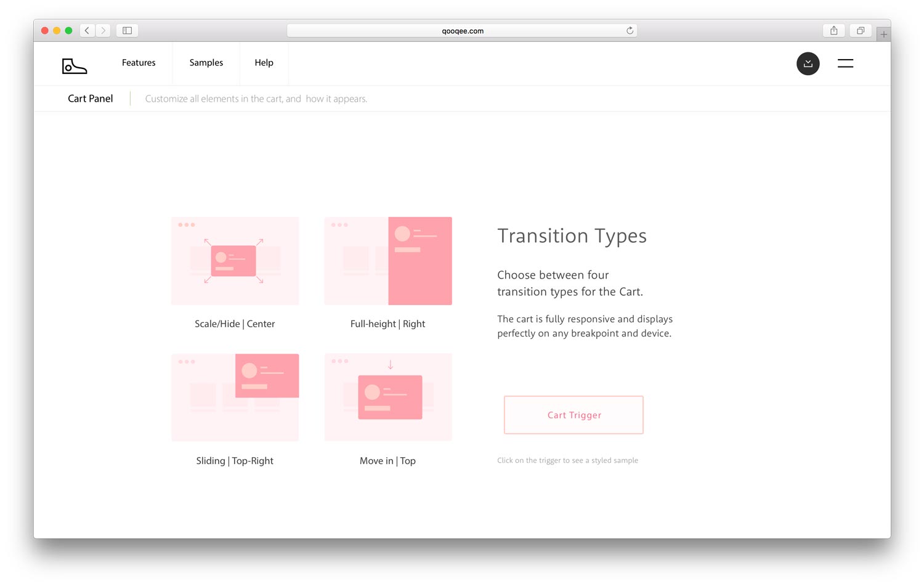Toggle the Safari sidebar button

127,30
